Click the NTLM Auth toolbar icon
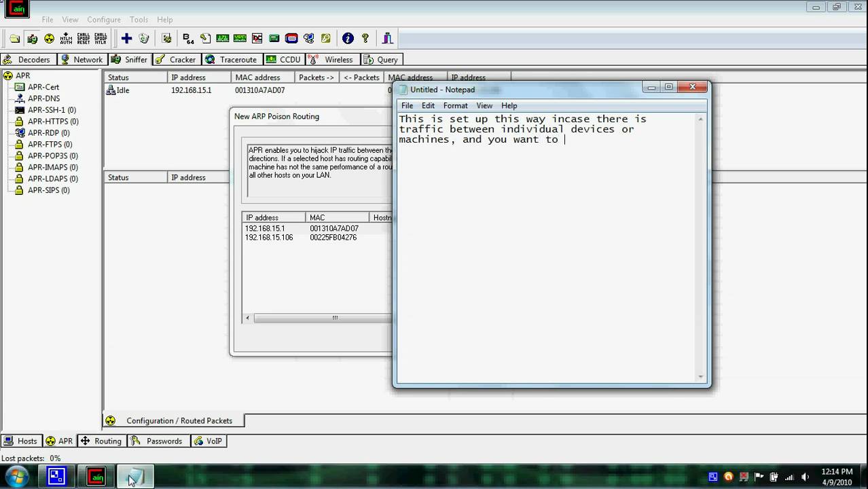868x489 pixels. click(x=66, y=39)
